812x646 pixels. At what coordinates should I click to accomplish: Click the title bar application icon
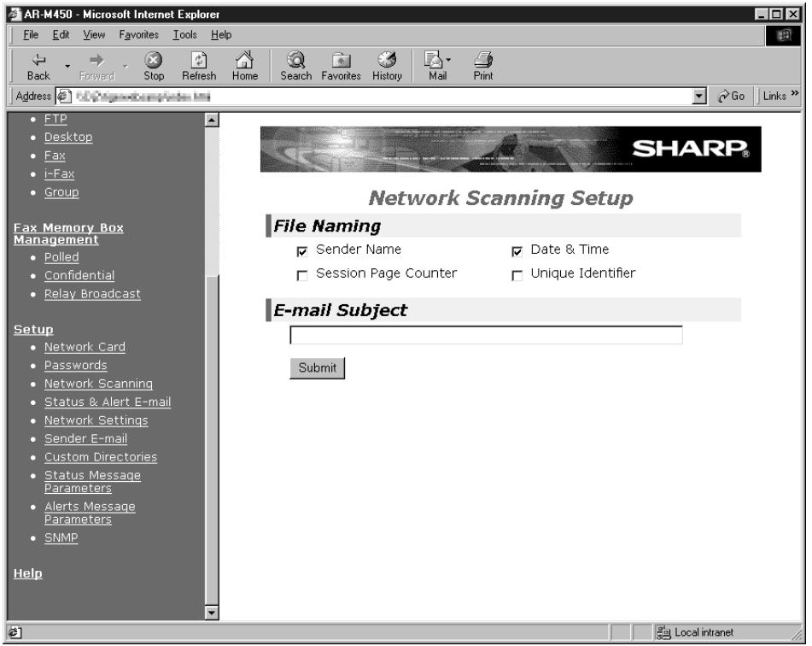coord(15,14)
